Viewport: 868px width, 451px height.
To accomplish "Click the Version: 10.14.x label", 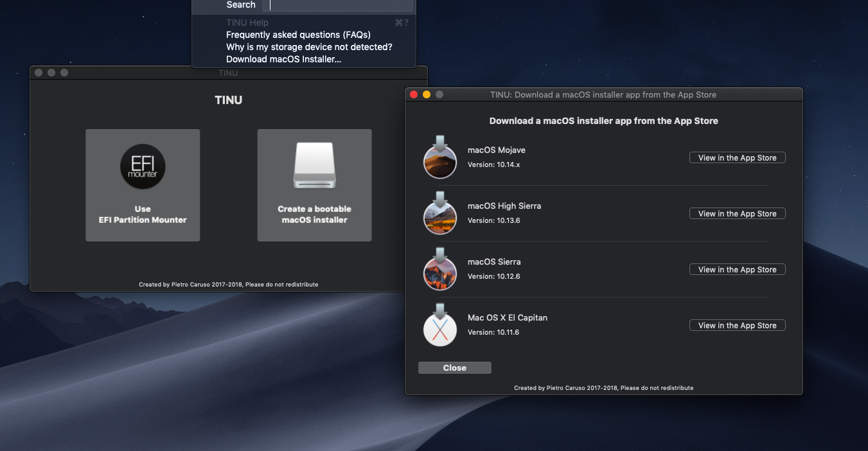I will [493, 165].
